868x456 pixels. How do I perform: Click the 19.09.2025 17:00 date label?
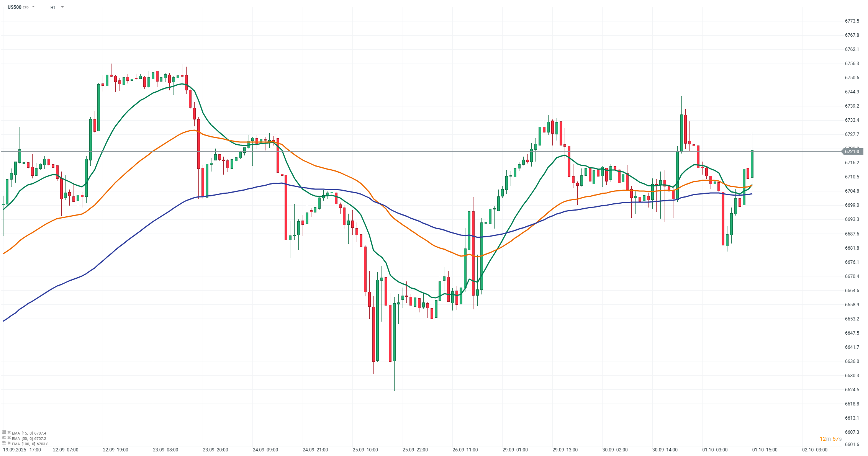pyautogui.click(x=22, y=450)
